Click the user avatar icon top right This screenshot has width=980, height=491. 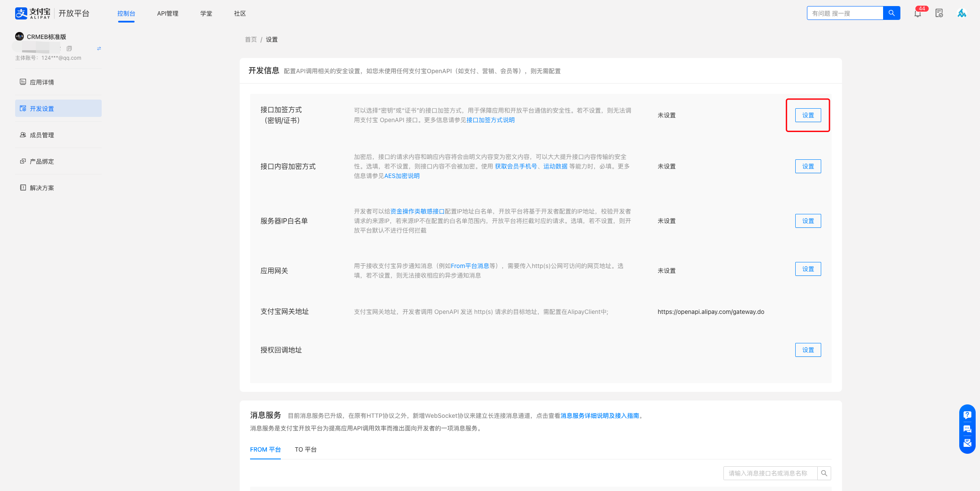click(961, 13)
